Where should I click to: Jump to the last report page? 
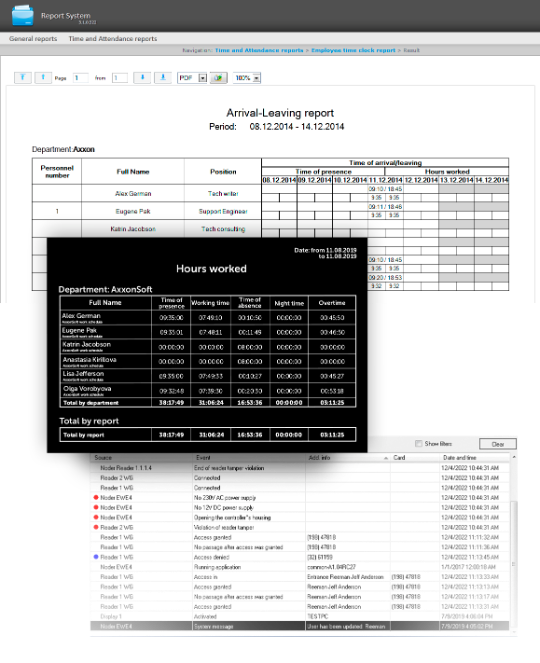[x=163, y=78]
